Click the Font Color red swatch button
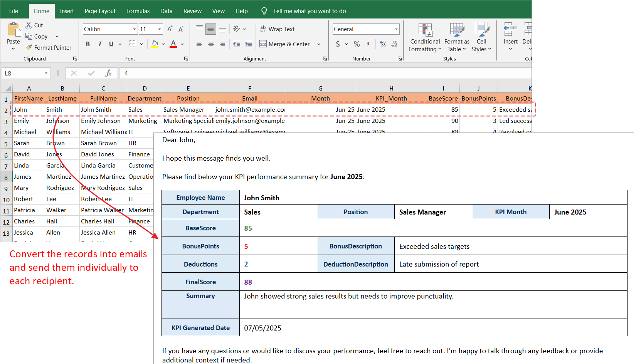This screenshot has height=364, width=641. click(x=173, y=44)
